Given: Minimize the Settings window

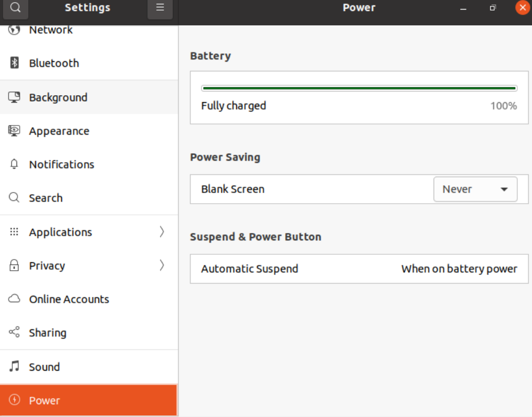Looking at the screenshot, I should pyautogui.click(x=463, y=8).
